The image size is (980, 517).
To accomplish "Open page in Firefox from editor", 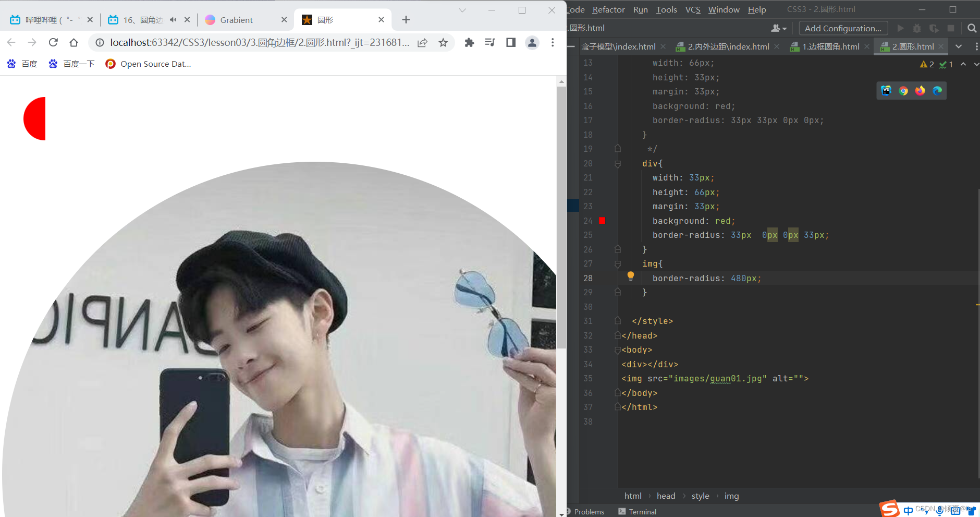I will pyautogui.click(x=920, y=90).
